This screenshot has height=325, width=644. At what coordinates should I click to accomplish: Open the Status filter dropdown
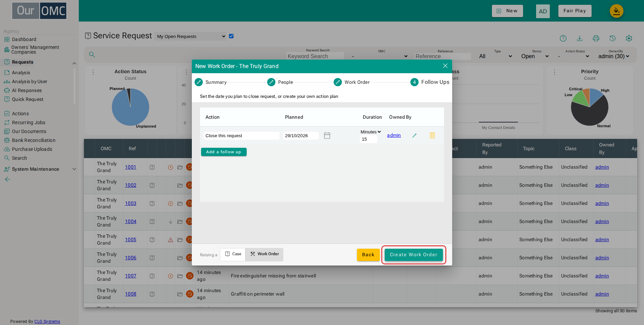(x=535, y=56)
